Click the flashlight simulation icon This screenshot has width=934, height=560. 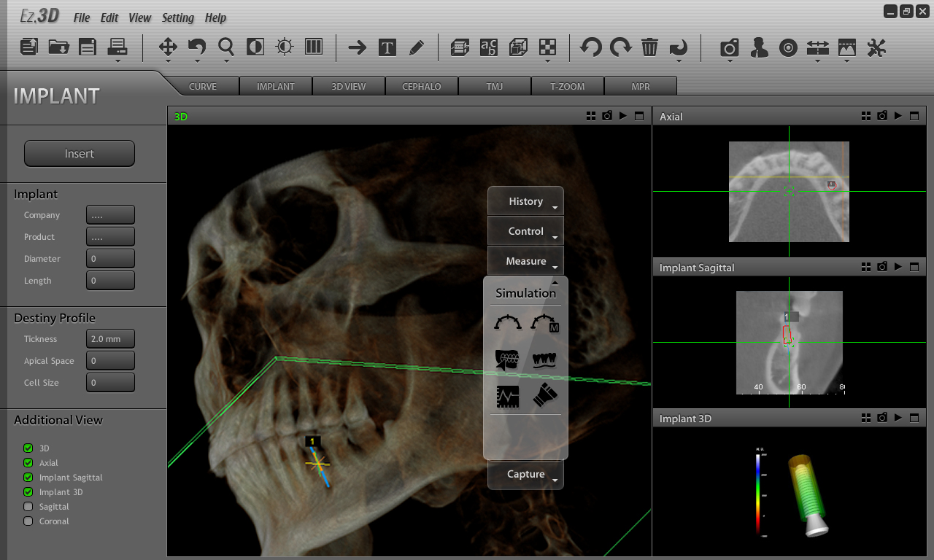click(544, 397)
